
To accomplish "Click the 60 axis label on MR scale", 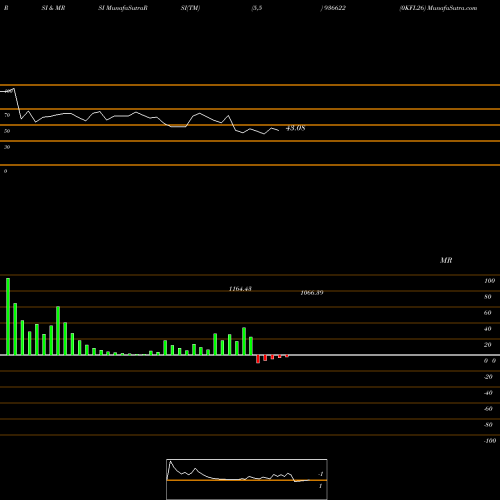I will [x=488, y=313].
